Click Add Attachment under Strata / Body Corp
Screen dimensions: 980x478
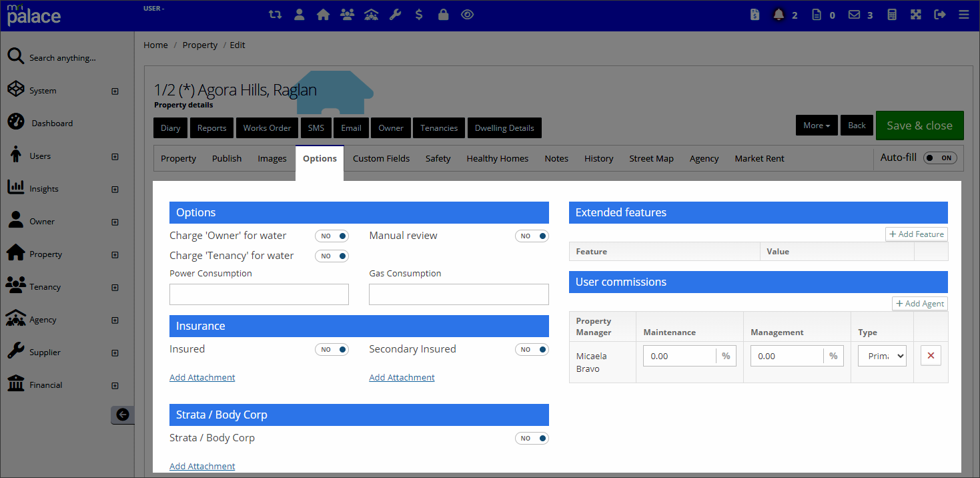[202, 466]
